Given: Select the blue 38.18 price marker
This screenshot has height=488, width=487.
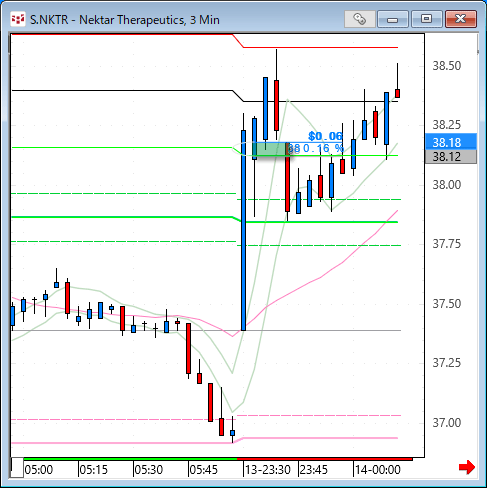Looking at the screenshot, I should (451, 142).
